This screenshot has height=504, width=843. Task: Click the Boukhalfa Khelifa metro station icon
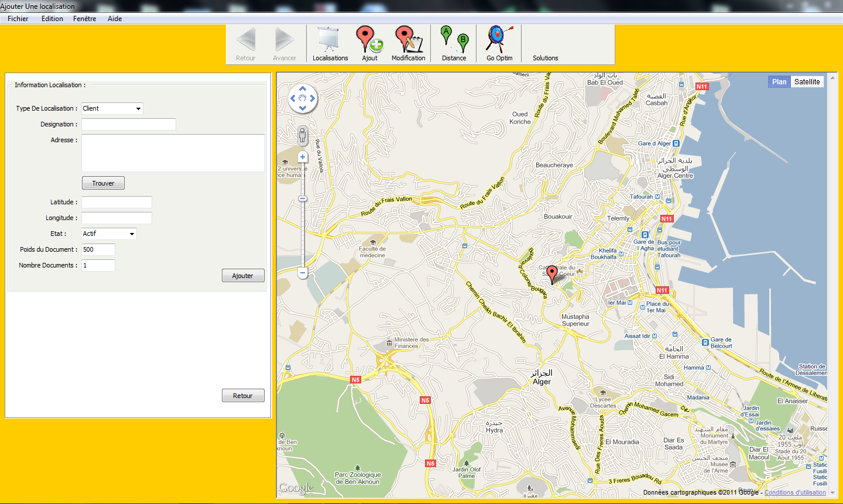(621, 253)
